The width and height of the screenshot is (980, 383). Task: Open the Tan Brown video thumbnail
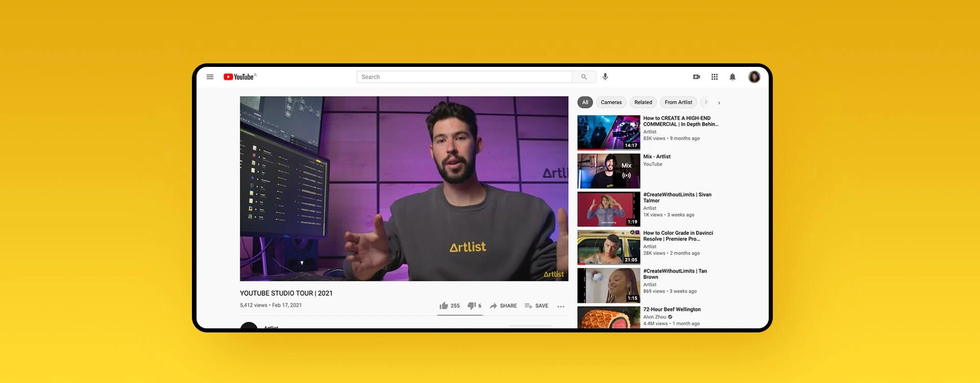608,286
